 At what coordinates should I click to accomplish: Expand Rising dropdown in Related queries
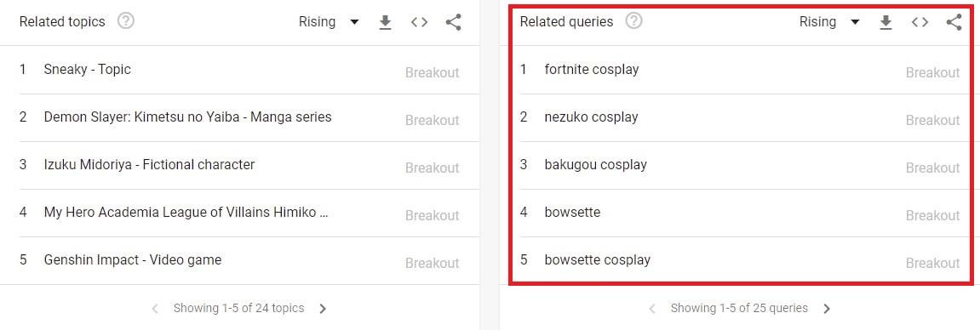click(829, 22)
